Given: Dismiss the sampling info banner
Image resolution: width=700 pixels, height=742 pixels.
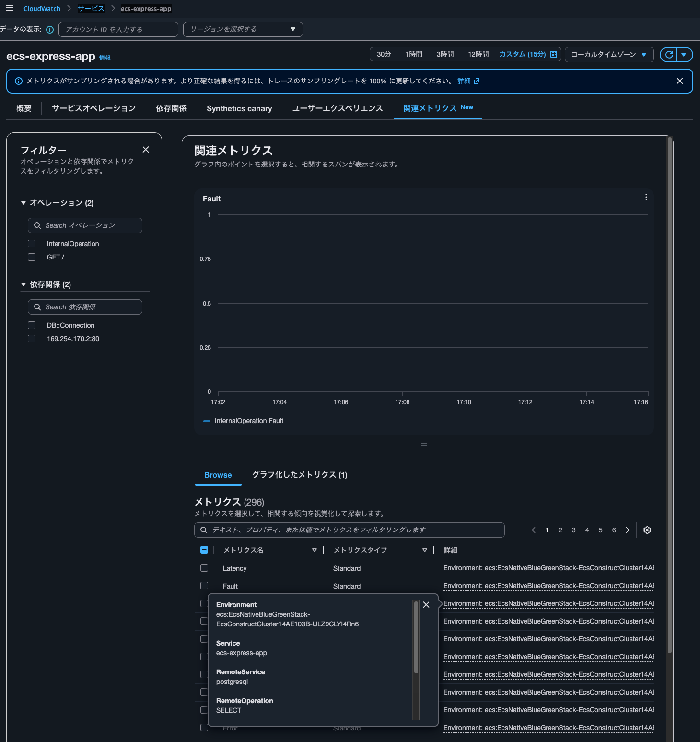Looking at the screenshot, I should coord(679,81).
